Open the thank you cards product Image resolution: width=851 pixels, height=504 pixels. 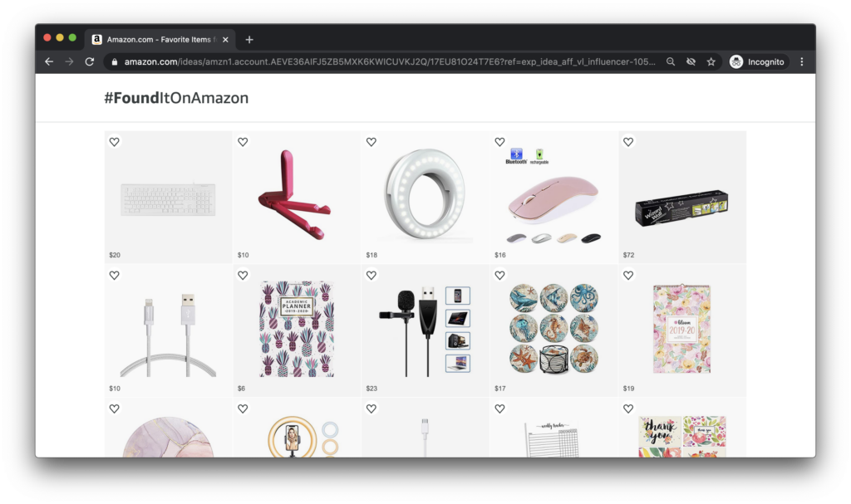(682, 437)
